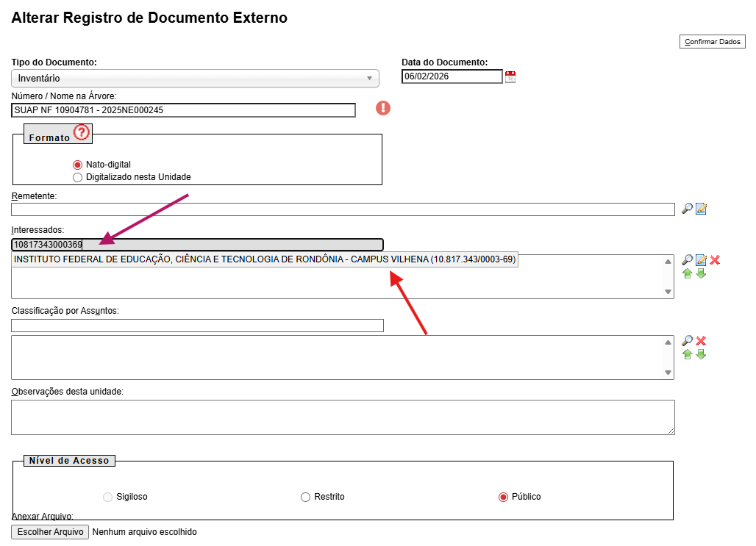Open the calendar picker for Data do Documento

[x=510, y=77]
